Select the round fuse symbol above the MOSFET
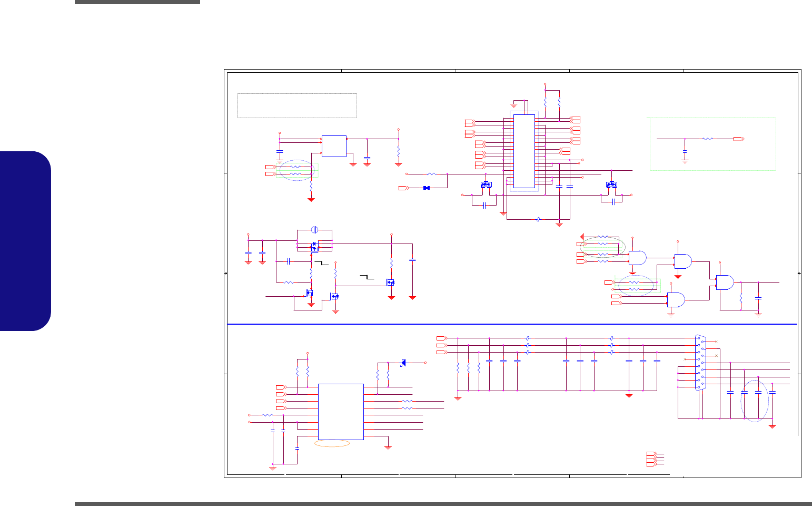 314,230
